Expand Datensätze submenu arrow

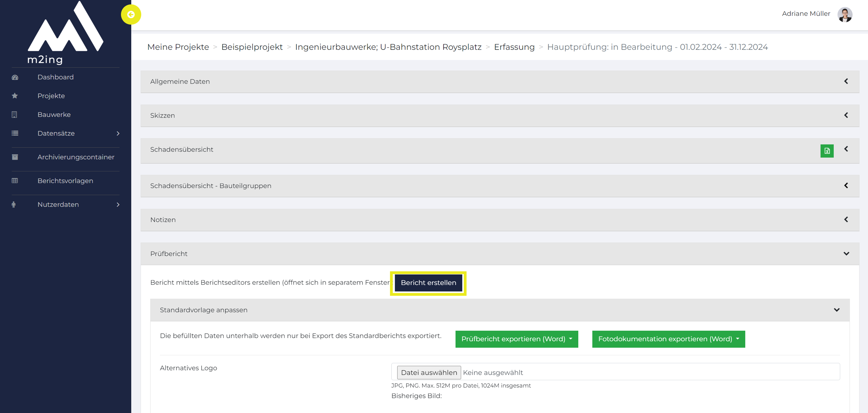click(x=118, y=134)
